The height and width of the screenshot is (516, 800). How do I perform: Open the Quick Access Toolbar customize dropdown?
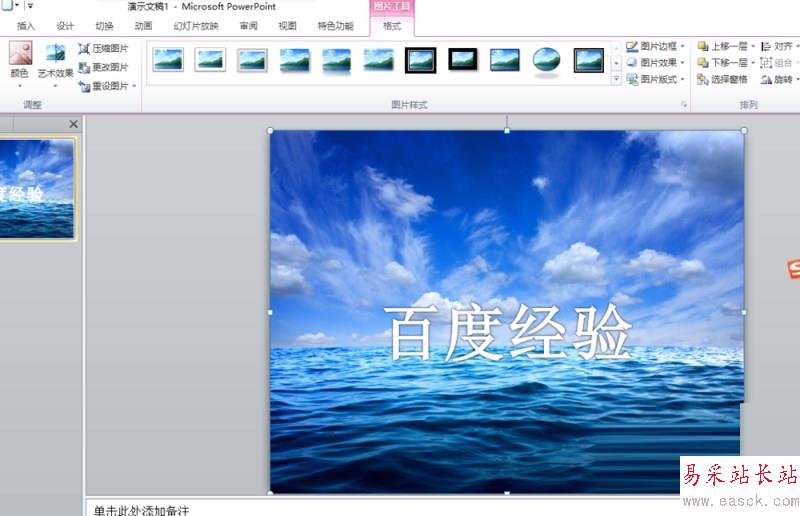[x=30, y=6]
